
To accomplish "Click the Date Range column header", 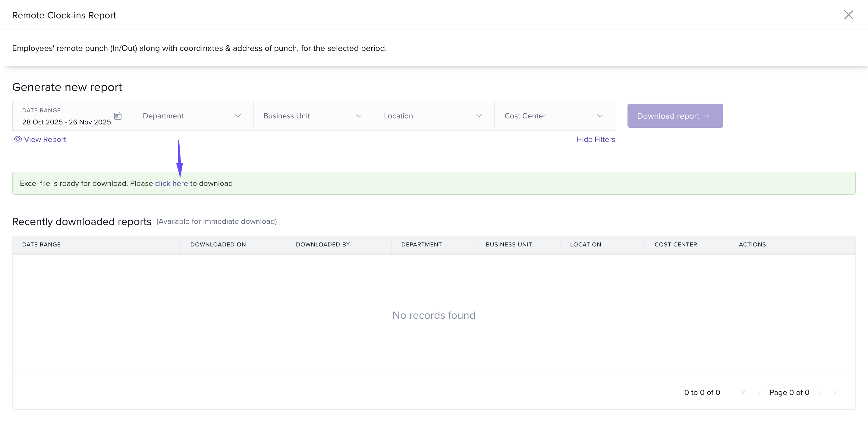I will [x=42, y=245].
